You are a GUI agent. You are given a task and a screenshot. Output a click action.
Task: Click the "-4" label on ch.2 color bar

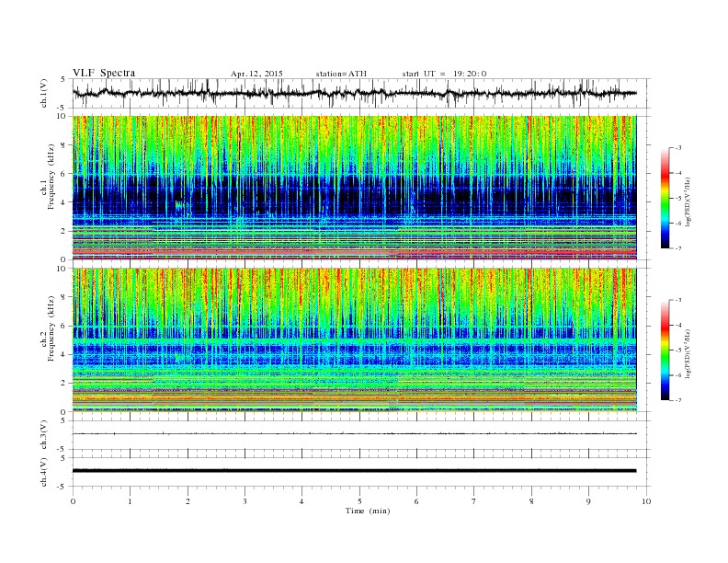pyautogui.click(x=678, y=325)
